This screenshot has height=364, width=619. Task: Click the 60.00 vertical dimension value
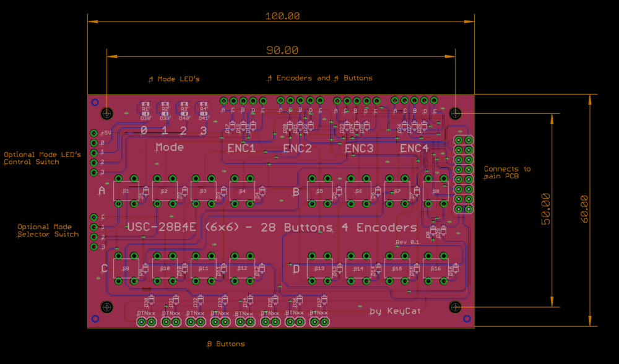coord(584,209)
